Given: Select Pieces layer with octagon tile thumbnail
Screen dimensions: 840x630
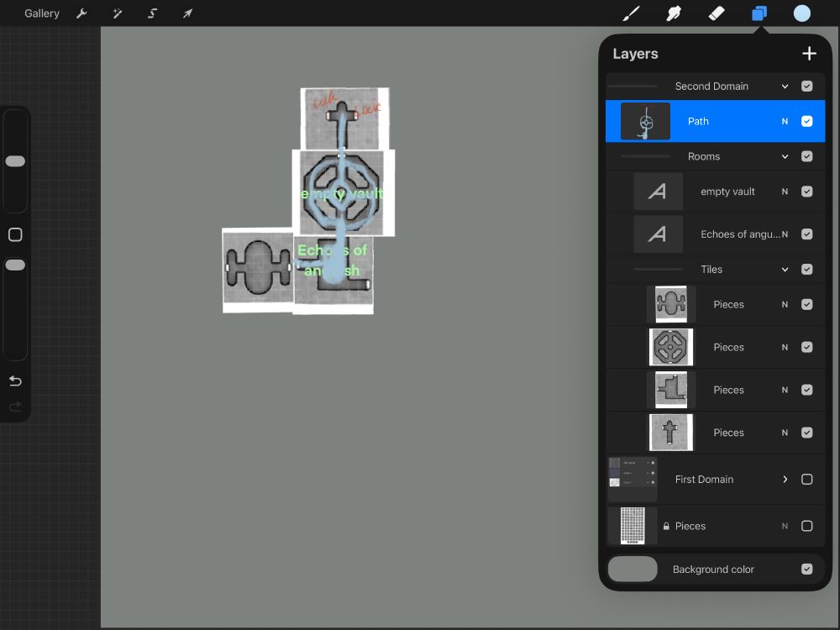Looking at the screenshot, I should click(x=671, y=347).
